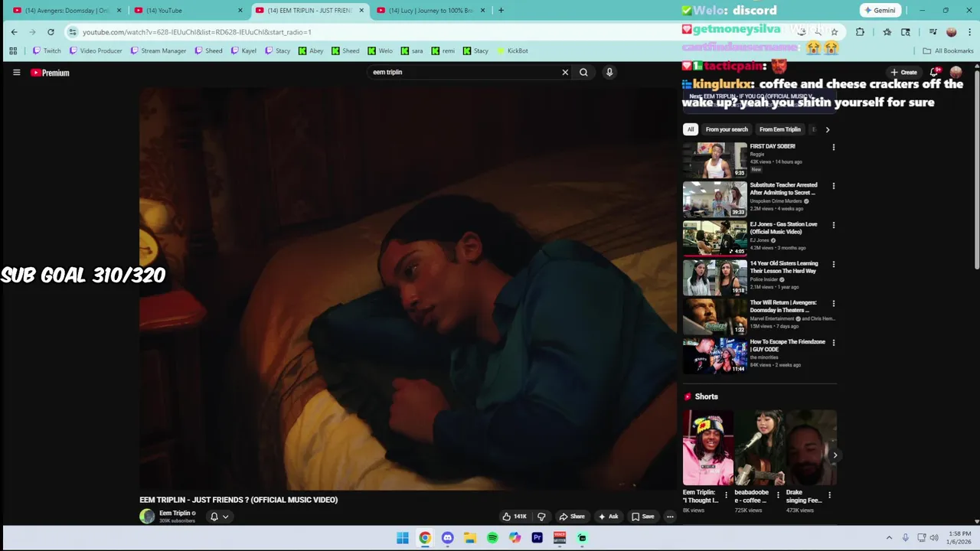Start voice search with microphone
The image size is (980, 551).
click(x=609, y=72)
